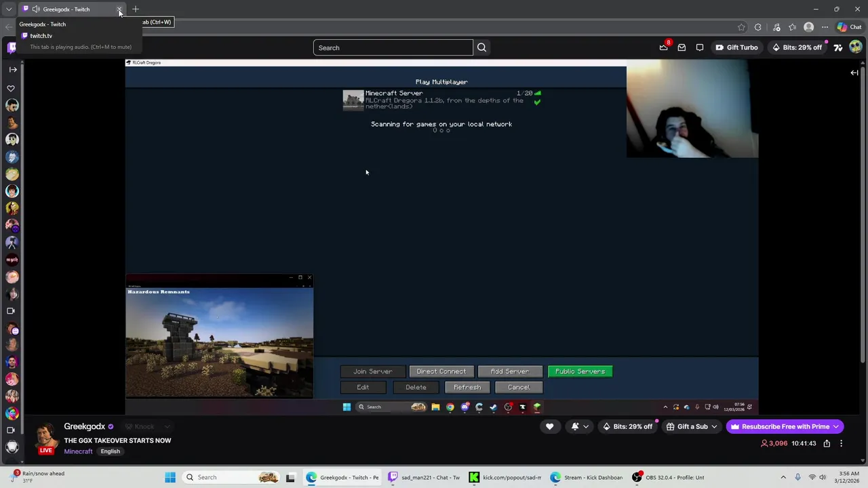Open the Greekgodx channel name link
Screen dimensions: 868x488
coord(84,426)
